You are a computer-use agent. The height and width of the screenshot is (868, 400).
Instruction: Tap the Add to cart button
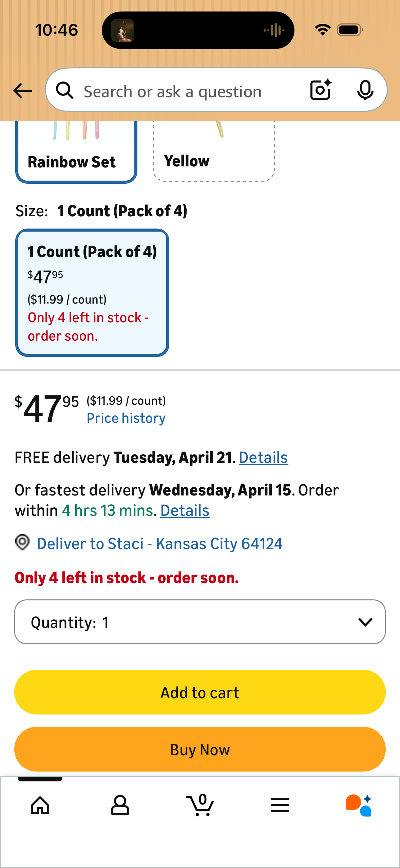200,692
